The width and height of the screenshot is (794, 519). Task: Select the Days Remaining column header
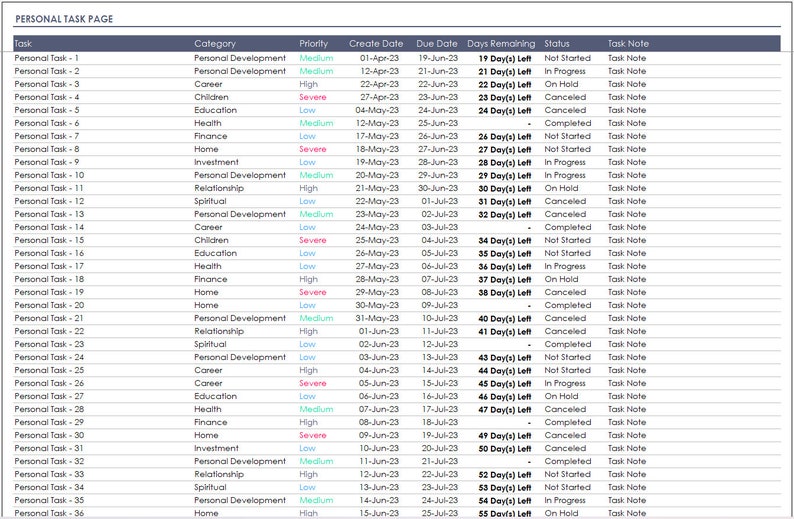[x=501, y=44]
